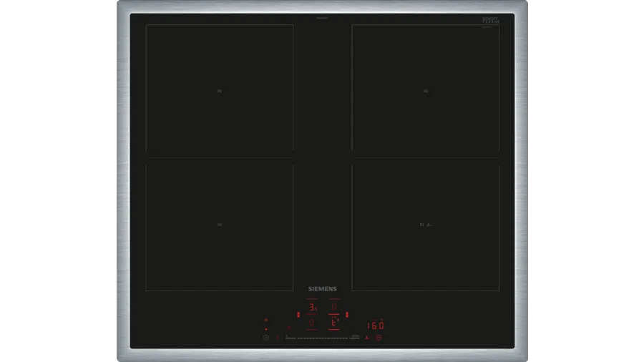Touch the top-left cooking zone IN marker
Screen dimensions: 644x362
point(219,91)
